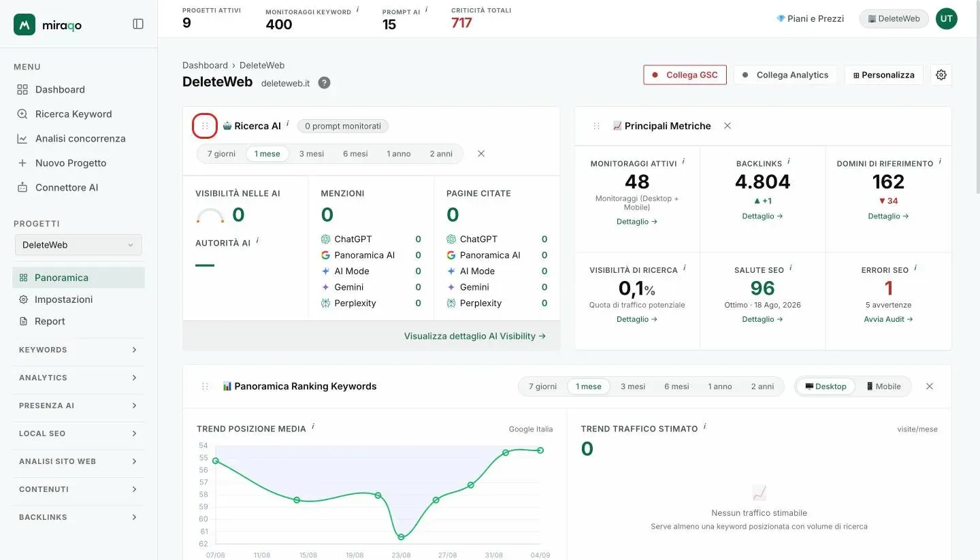Open Dettaglio under Monitoraggi Attivi
The height and width of the screenshot is (560, 980).
637,222
